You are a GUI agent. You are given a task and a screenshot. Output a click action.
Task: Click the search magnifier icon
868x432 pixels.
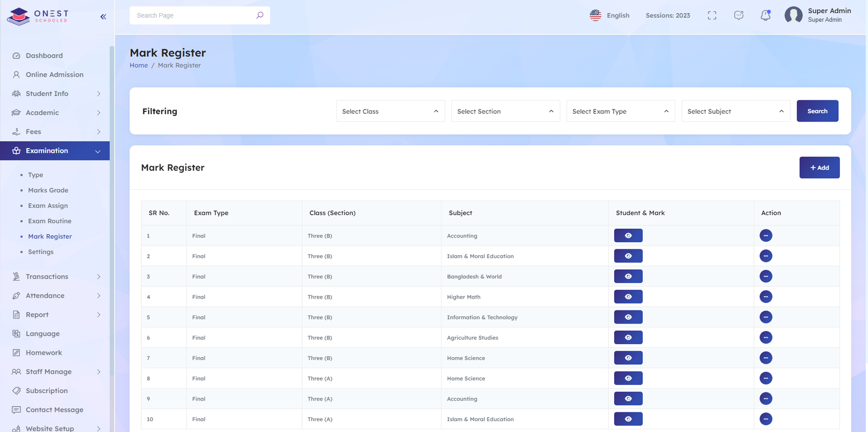[x=260, y=15]
